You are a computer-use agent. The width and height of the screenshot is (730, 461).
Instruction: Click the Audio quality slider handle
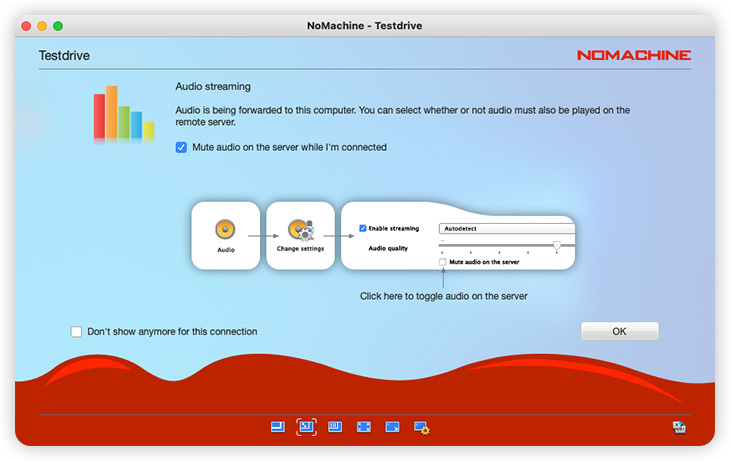(x=557, y=245)
